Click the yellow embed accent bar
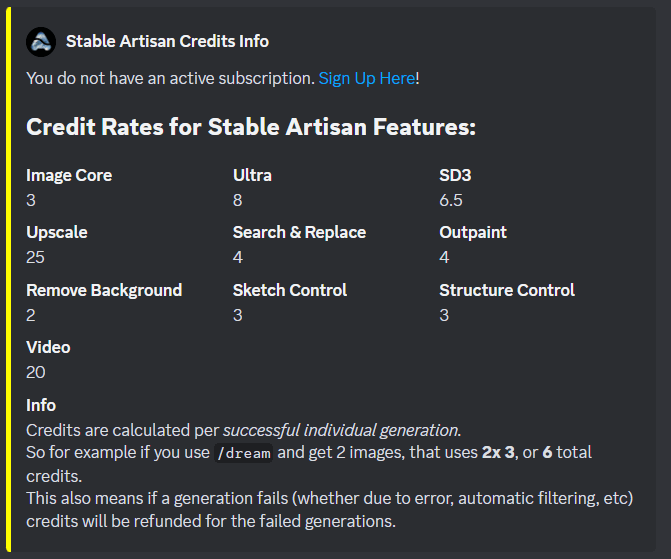671x559 pixels. 9,280
